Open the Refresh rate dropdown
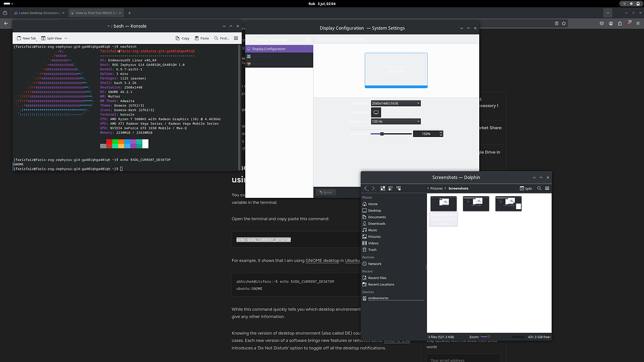The width and height of the screenshot is (644, 362). point(395,121)
